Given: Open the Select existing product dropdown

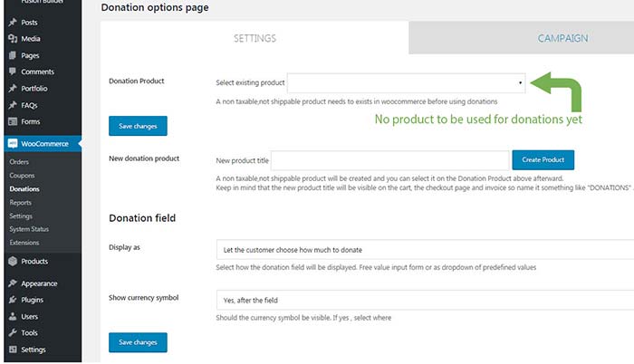Looking at the screenshot, I should coord(407,83).
